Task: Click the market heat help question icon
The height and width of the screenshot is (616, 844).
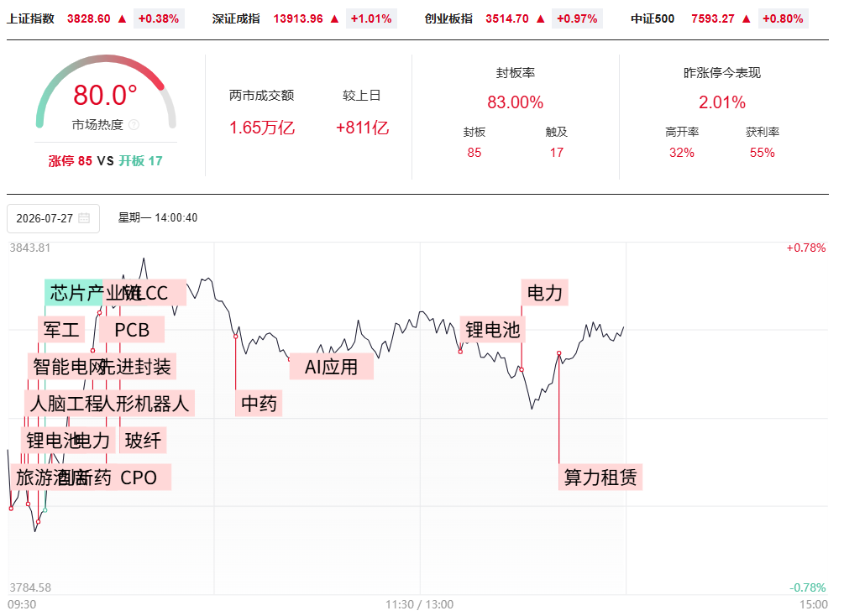Action: coord(134,125)
